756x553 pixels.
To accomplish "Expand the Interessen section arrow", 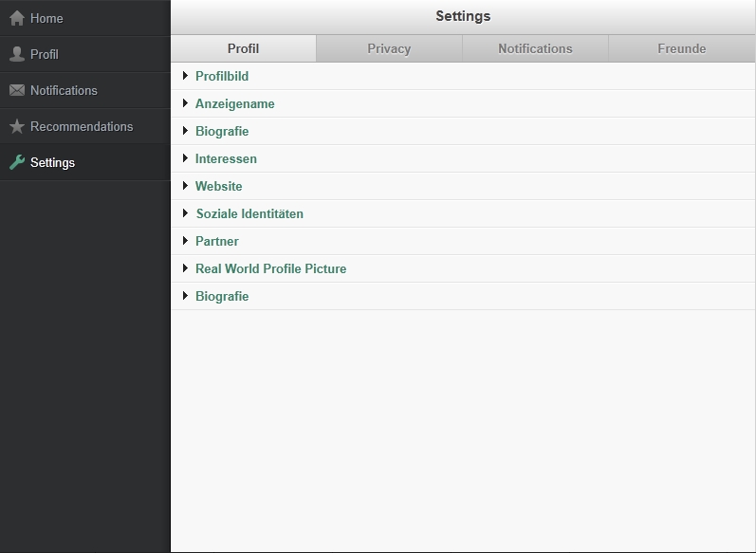I will [186, 158].
